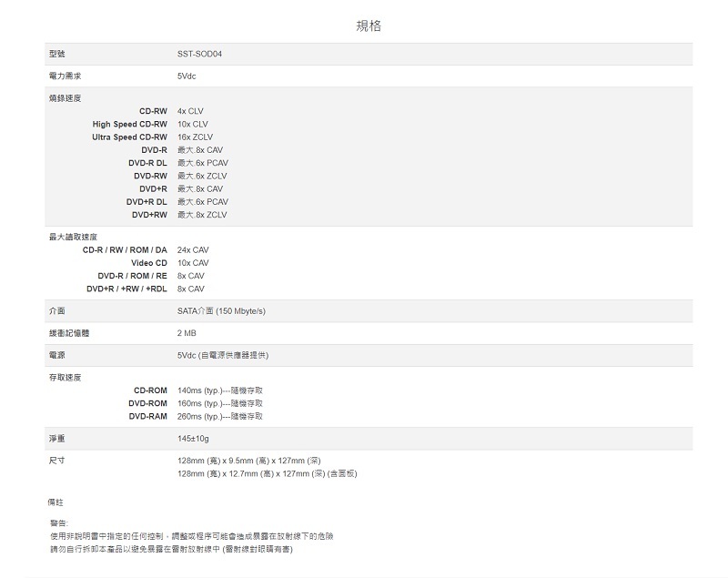Viewport: 728px width, 578px height.
Task: Select the High Speed CD-RW label
Action: (x=129, y=124)
